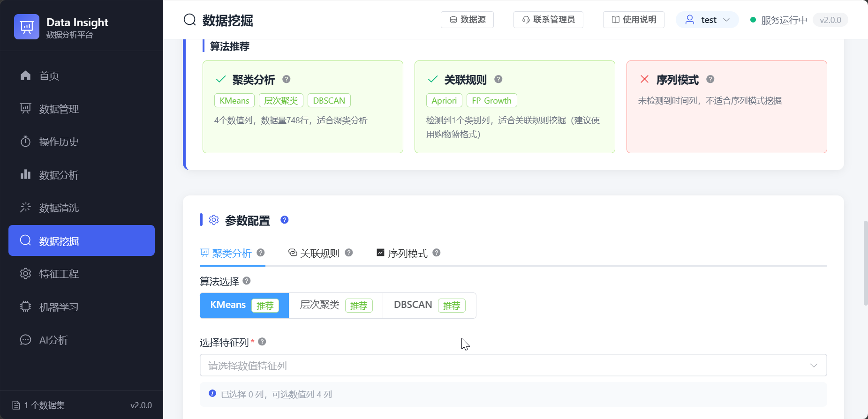Image resolution: width=868 pixels, height=419 pixels.
Task: Click the blue help icon beside 参数配置
Action: pyautogui.click(x=285, y=220)
